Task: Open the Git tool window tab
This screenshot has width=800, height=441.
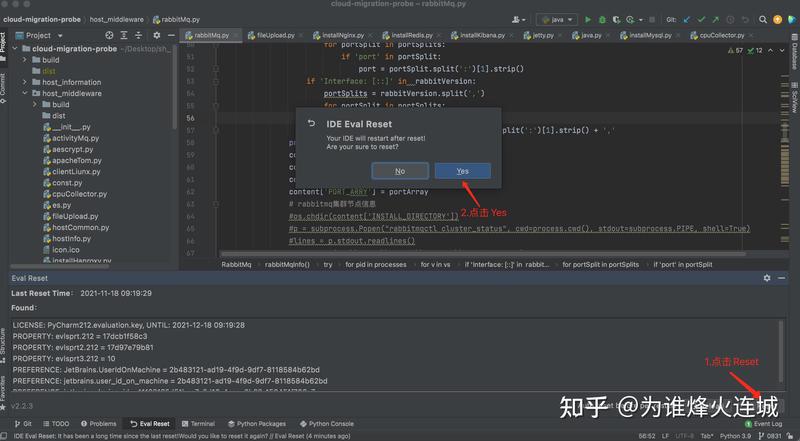Action: pos(23,424)
